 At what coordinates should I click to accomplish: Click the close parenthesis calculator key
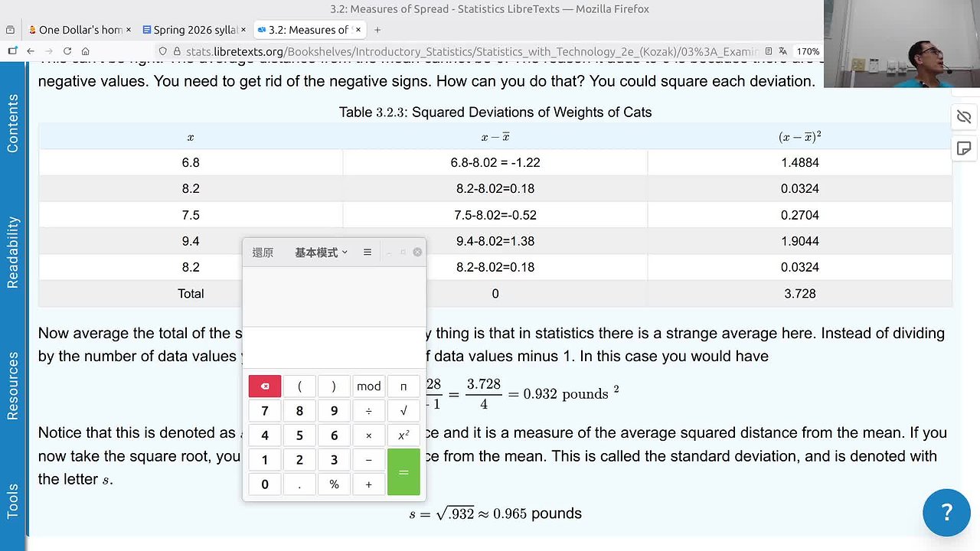(x=334, y=386)
